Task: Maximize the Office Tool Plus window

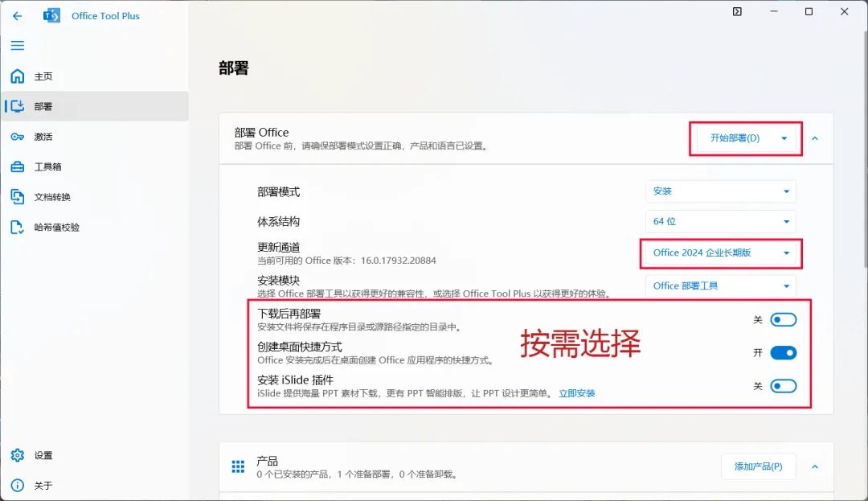Action: click(x=809, y=11)
